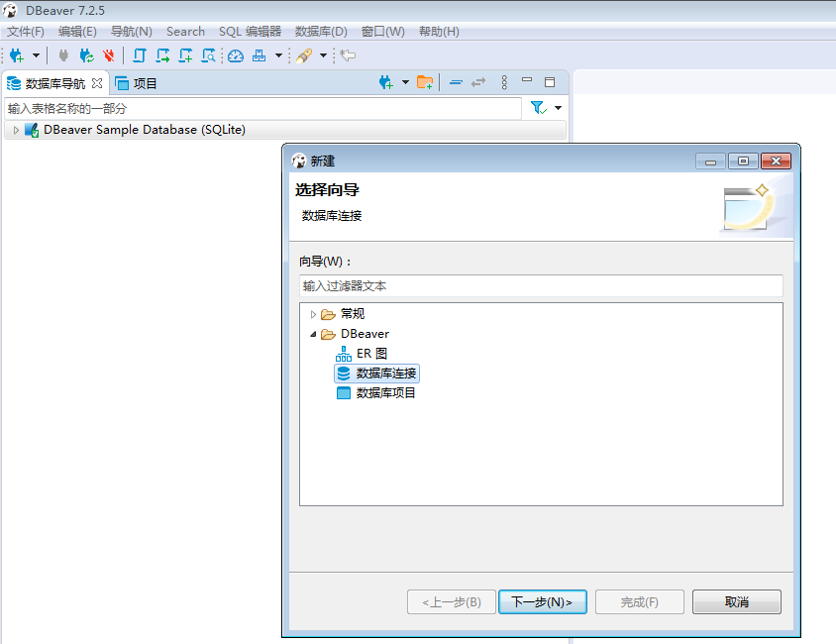Click the Collapse All icon in navigator
The width and height of the screenshot is (836, 644).
tap(456, 82)
